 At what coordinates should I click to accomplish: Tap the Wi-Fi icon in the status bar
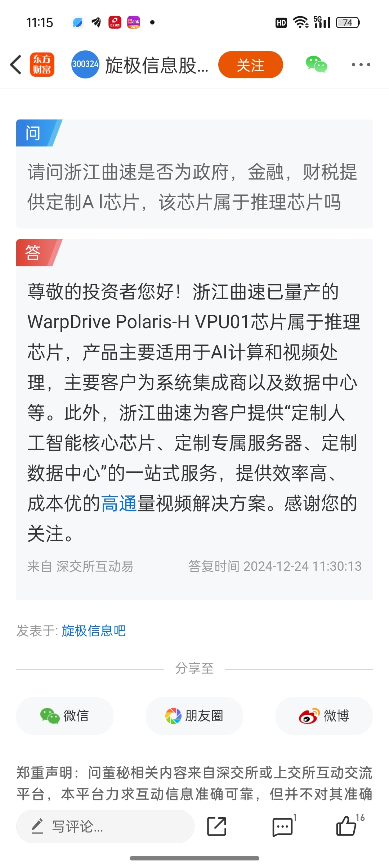[x=301, y=22]
